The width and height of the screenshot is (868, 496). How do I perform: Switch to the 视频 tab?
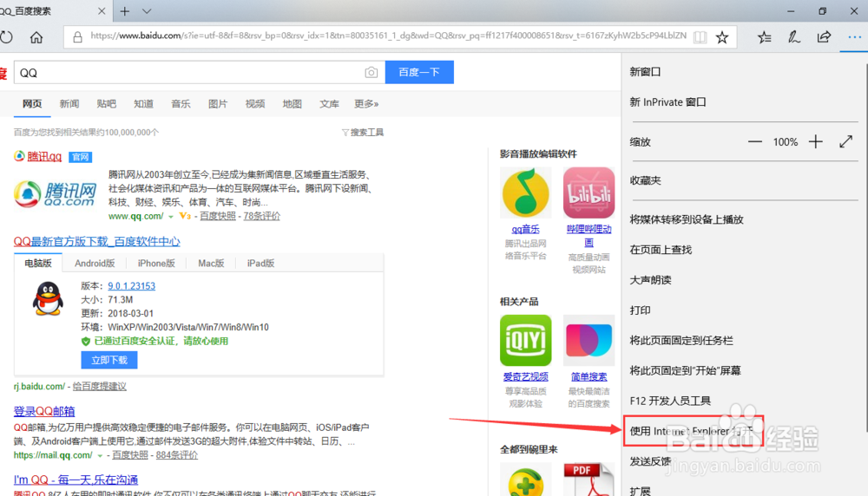(x=254, y=104)
